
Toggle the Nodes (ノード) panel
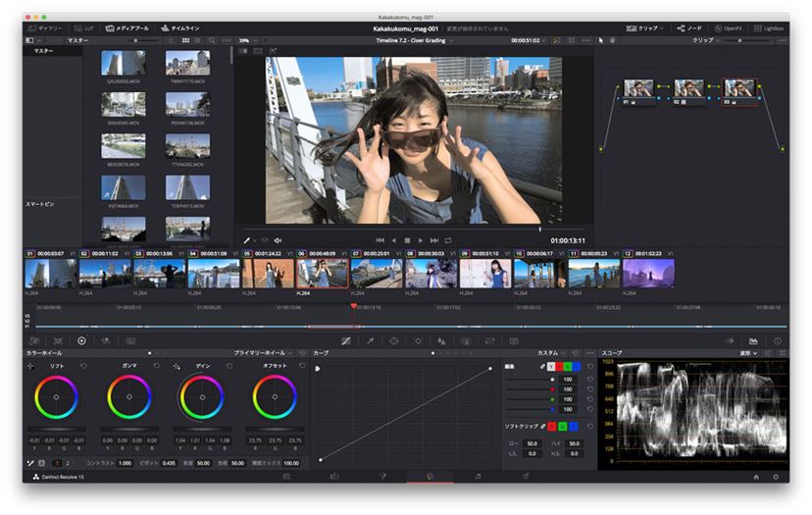(x=689, y=28)
